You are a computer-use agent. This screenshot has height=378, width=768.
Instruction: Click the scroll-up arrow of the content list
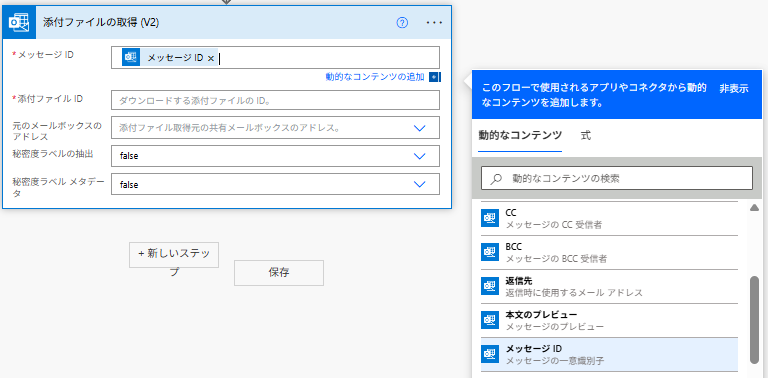coord(754,208)
